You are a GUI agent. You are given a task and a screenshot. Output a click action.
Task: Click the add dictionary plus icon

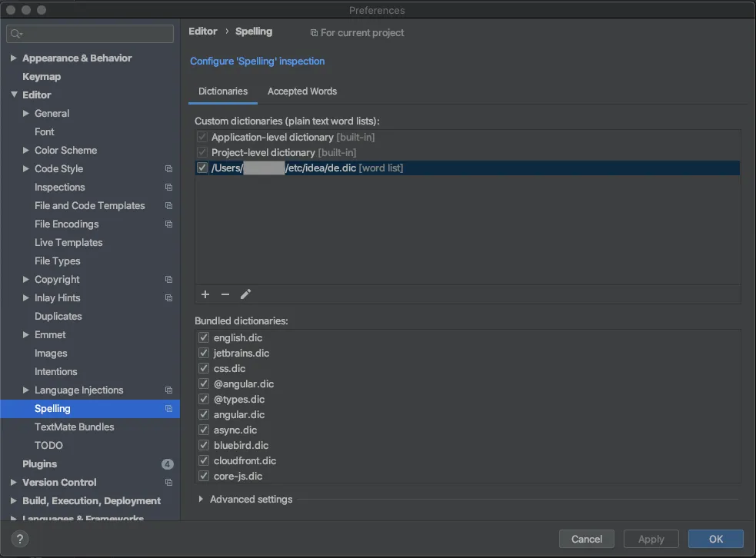pyautogui.click(x=205, y=294)
